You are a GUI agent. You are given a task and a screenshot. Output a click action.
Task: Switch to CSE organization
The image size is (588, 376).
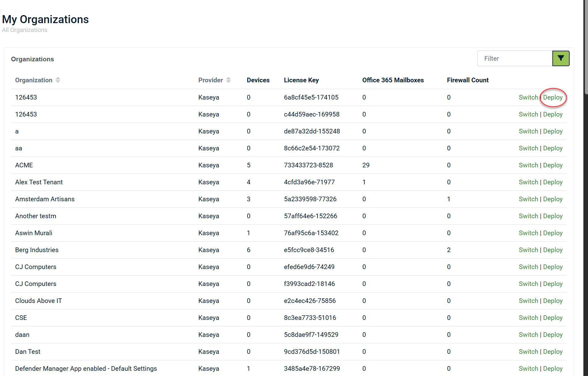point(528,318)
